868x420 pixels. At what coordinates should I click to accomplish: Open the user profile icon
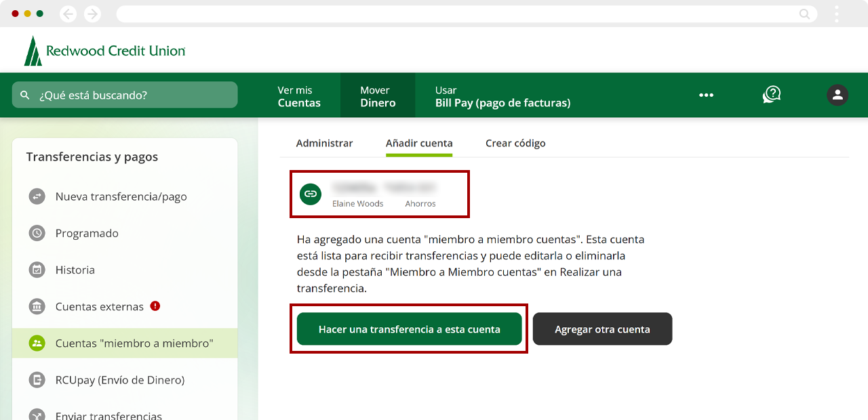point(837,95)
